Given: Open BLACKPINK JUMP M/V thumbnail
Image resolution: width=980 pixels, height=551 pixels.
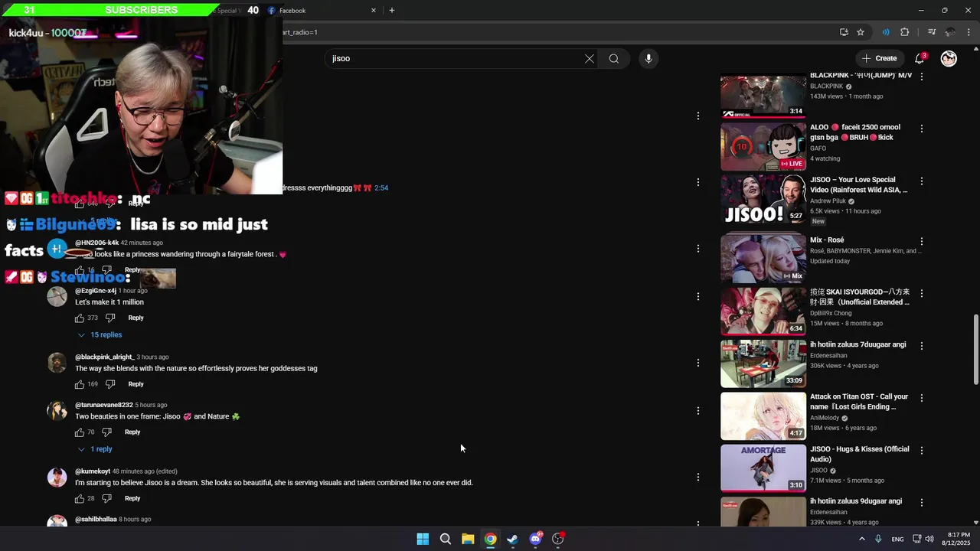Looking at the screenshot, I should pyautogui.click(x=763, y=95).
